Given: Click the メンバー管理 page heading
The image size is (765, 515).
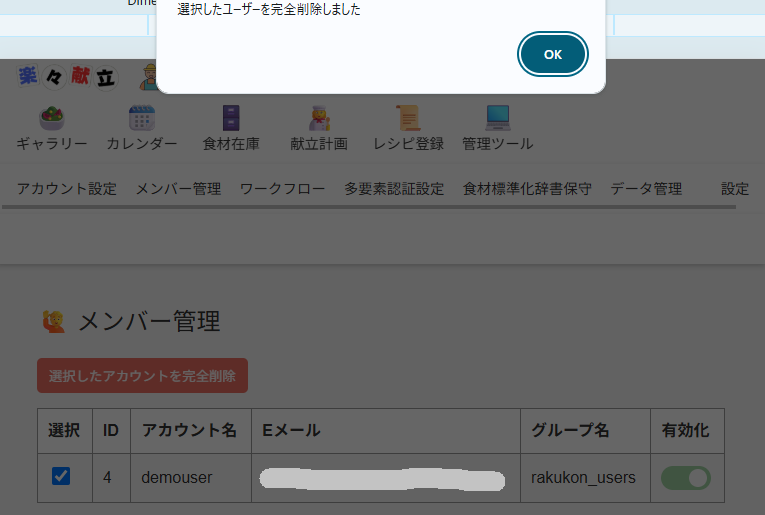Looking at the screenshot, I should coord(149,322).
